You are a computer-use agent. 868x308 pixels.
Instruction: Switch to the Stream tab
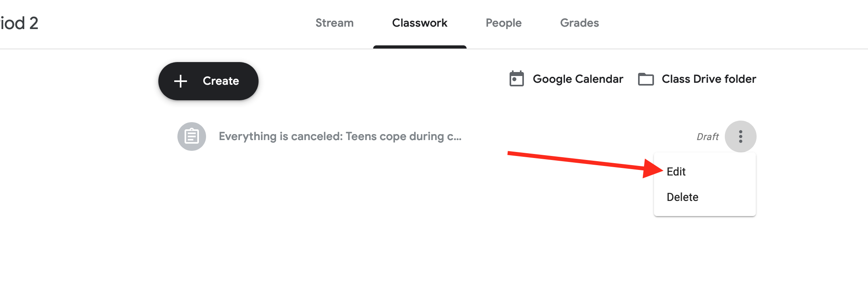(x=335, y=23)
